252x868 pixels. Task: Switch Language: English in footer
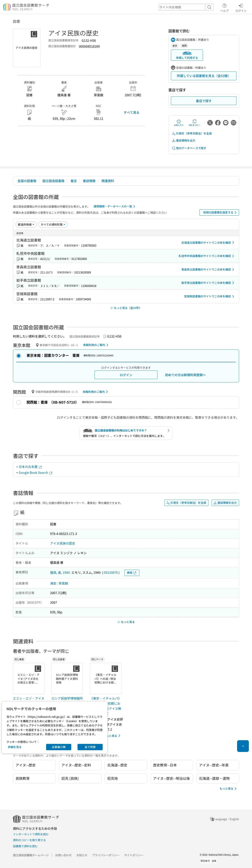224,819
